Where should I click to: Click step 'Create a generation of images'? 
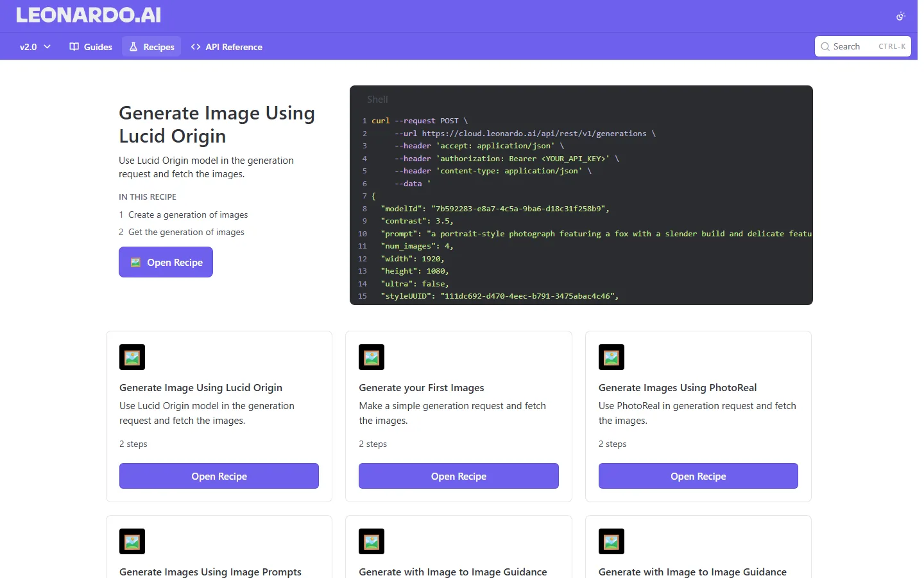tap(188, 215)
